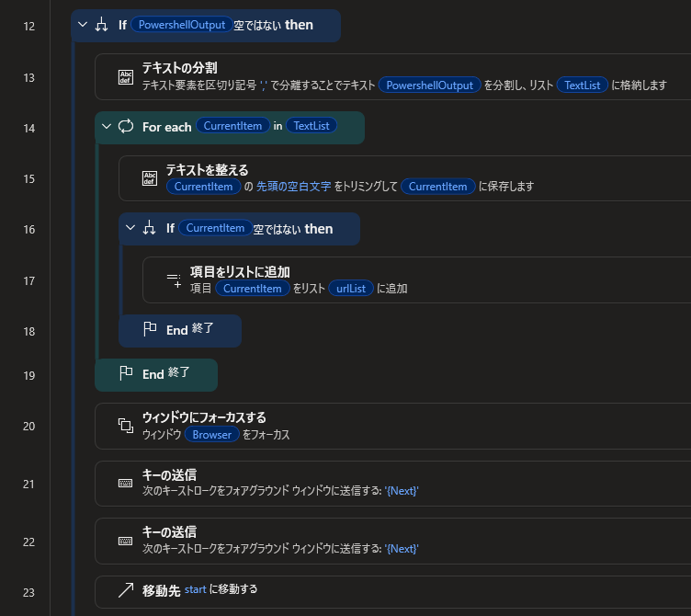
Task: Collapse the For each CurrentItem loop
Action: tap(107, 127)
